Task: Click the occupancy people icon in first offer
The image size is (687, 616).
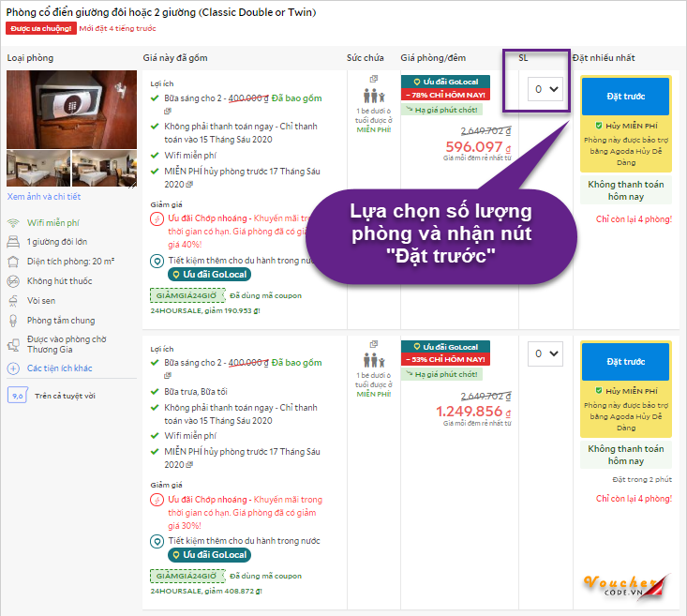Action: [x=372, y=97]
